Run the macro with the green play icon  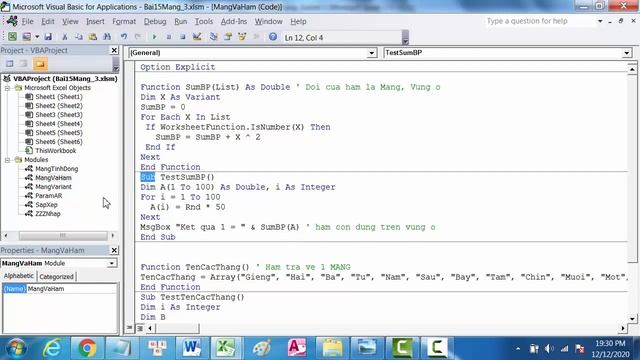(x=154, y=37)
